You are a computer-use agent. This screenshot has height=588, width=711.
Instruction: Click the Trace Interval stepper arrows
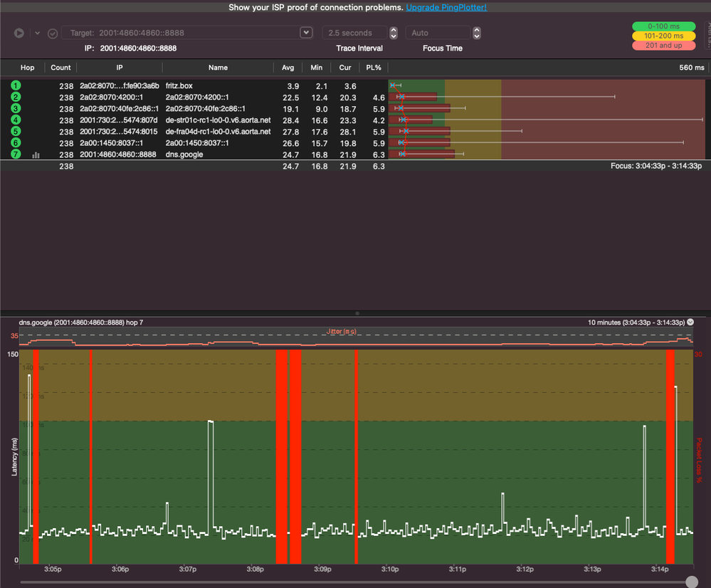[394, 33]
